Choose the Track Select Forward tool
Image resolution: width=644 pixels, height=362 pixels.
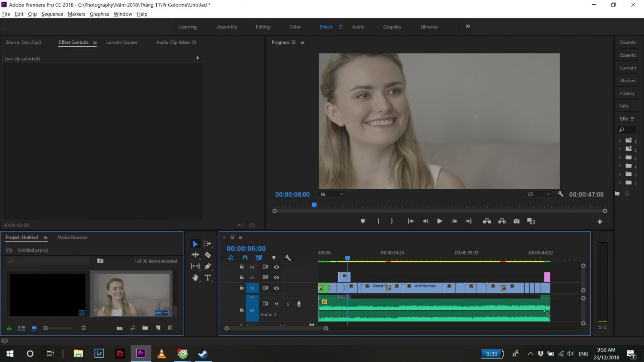point(208,244)
